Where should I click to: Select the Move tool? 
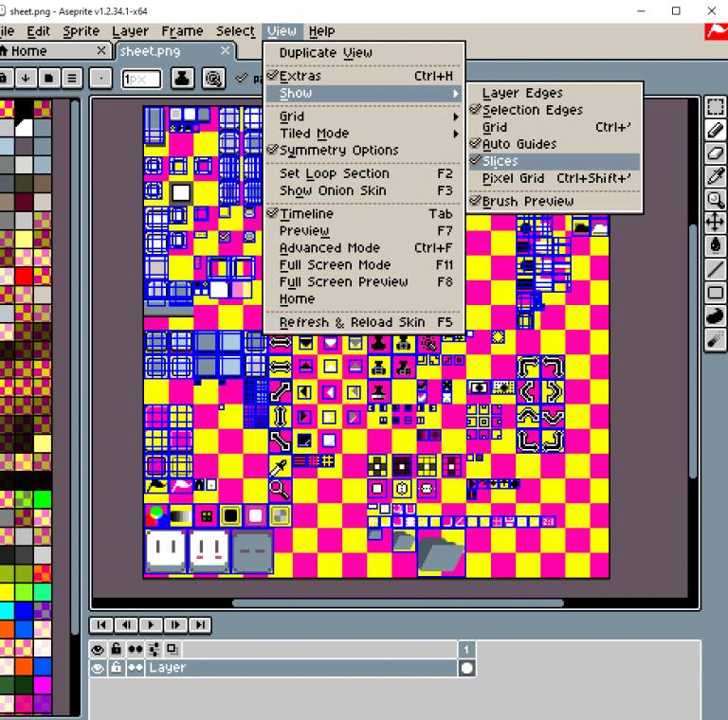[716, 224]
